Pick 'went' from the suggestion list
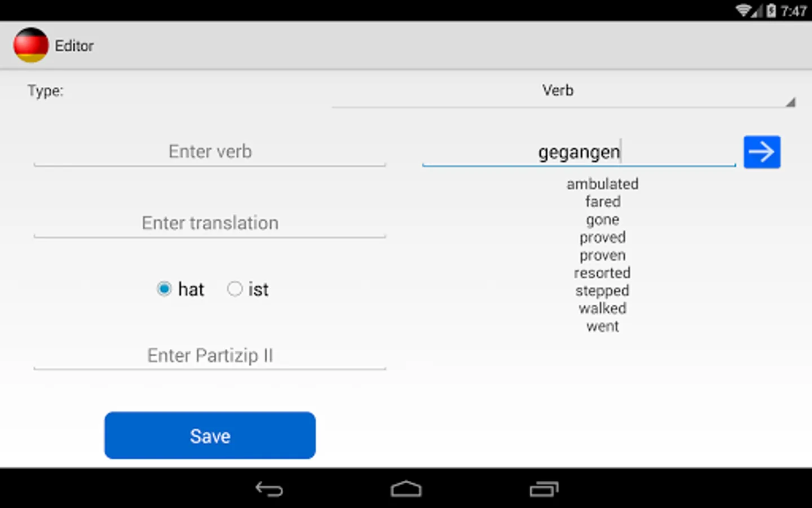 click(x=602, y=326)
